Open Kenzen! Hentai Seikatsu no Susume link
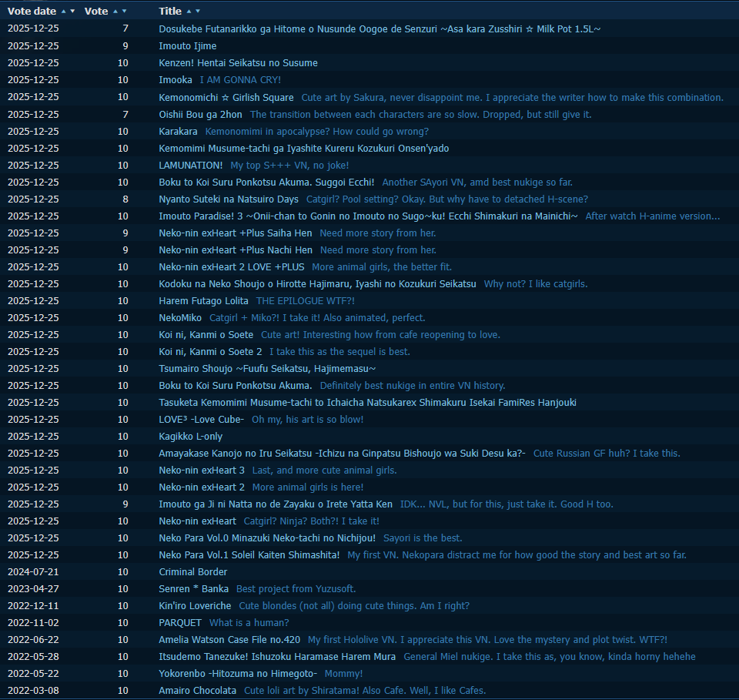This screenshot has height=700, width=739. 238,62
